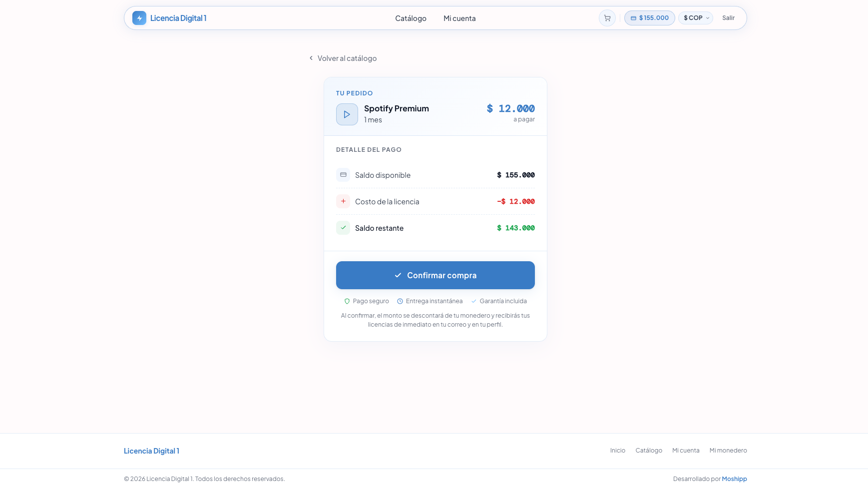
Task: Switch to the Catálogo menu item
Action: 411,18
